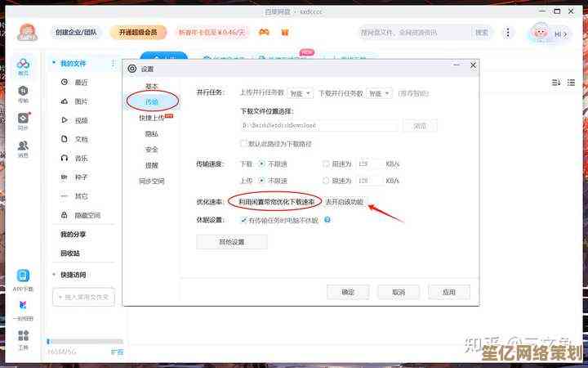The image size is (588, 368).
Task: Collapse the 快捷访问 section
Action: point(54,275)
